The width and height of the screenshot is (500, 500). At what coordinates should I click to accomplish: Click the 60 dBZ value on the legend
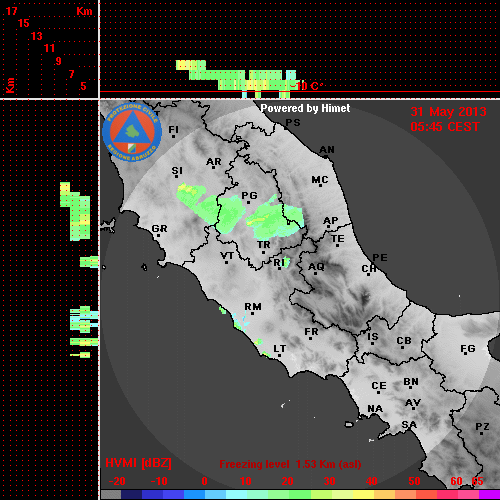click(456, 481)
